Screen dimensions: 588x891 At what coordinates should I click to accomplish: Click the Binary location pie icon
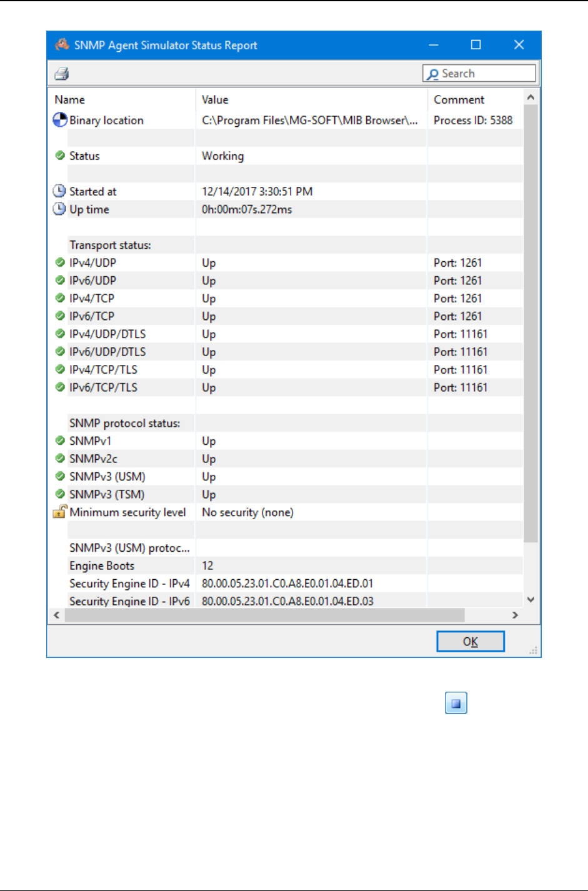tap(60, 119)
